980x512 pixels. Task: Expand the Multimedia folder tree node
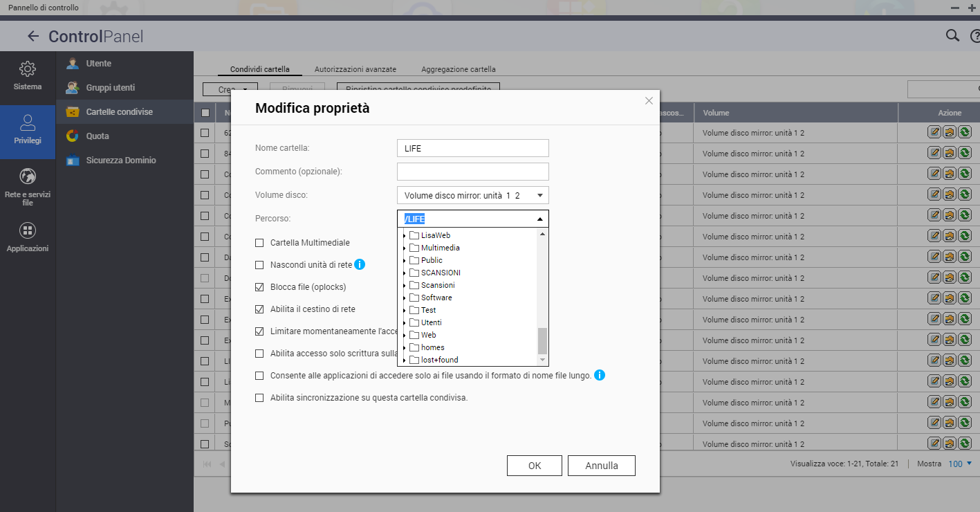[x=404, y=248]
